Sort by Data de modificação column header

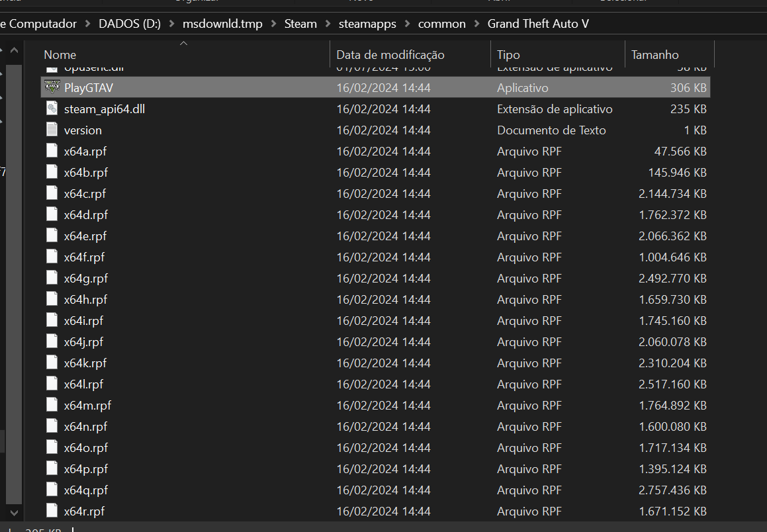[390, 55]
